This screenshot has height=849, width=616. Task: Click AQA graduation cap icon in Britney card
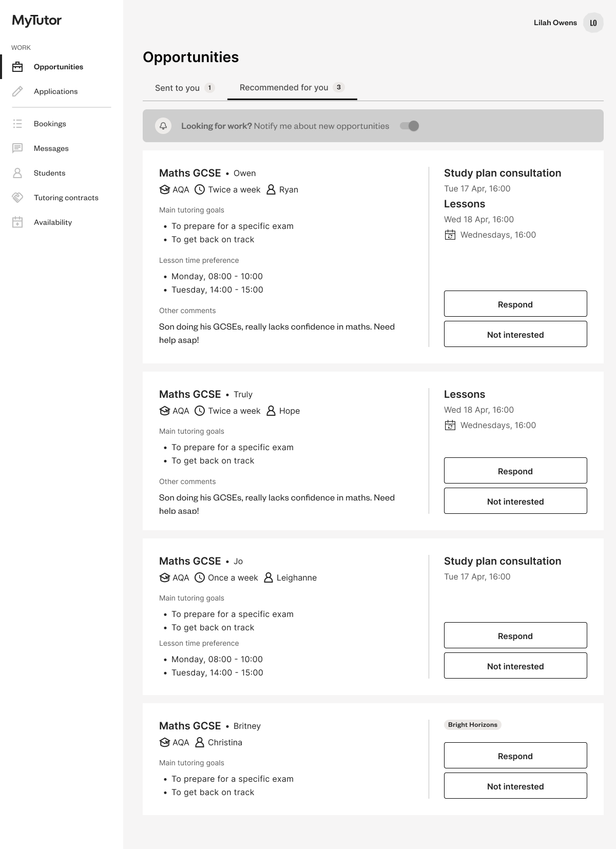tap(165, 742)
